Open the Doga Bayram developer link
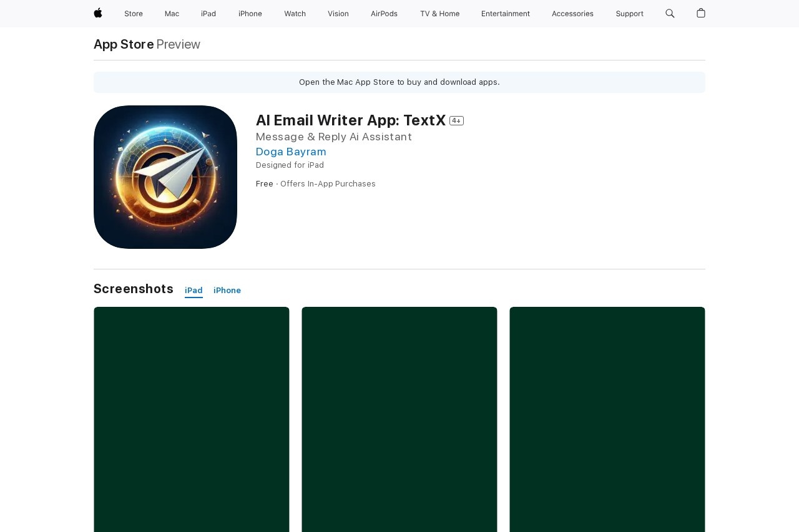The image size is (799, 532). point(291,152)
